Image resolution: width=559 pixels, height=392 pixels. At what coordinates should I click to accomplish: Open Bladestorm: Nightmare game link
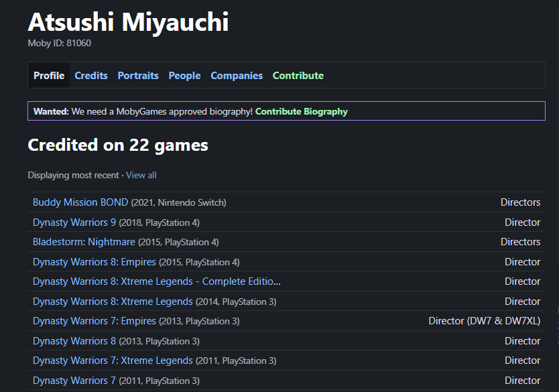pos(84,242)
